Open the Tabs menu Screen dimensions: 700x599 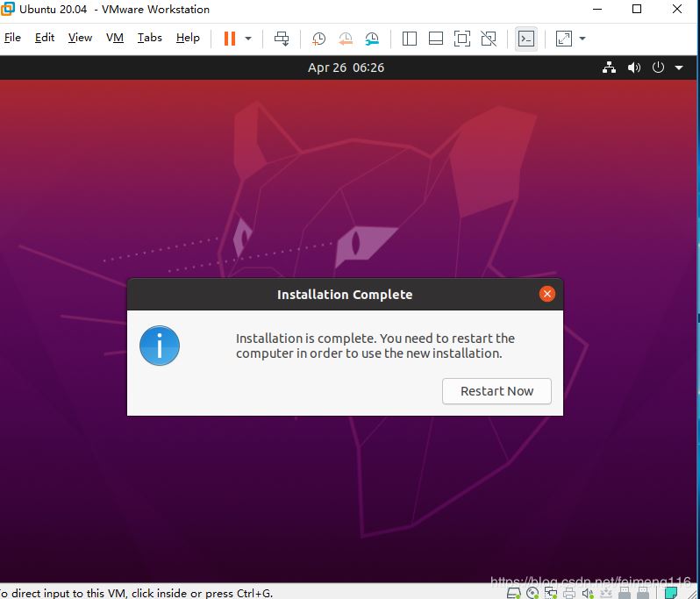click(x=149, y=38)
